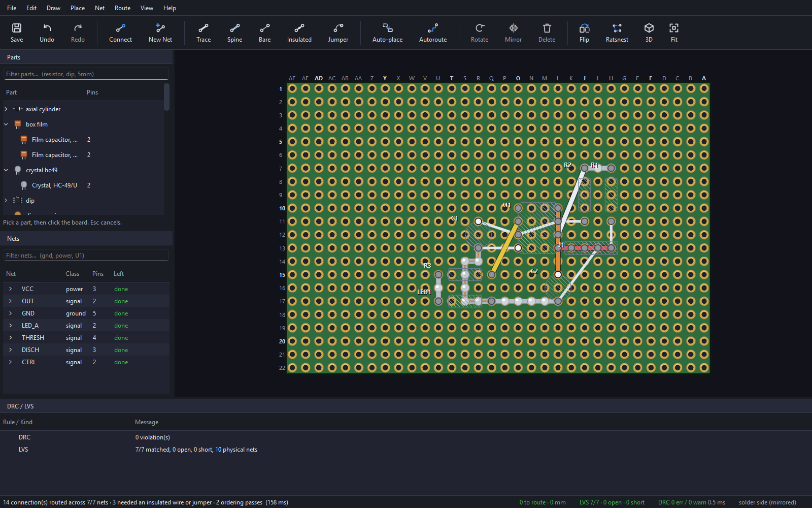Open the Help menu
Viewport: 812px width, 508px height.
tap(170, 8)
